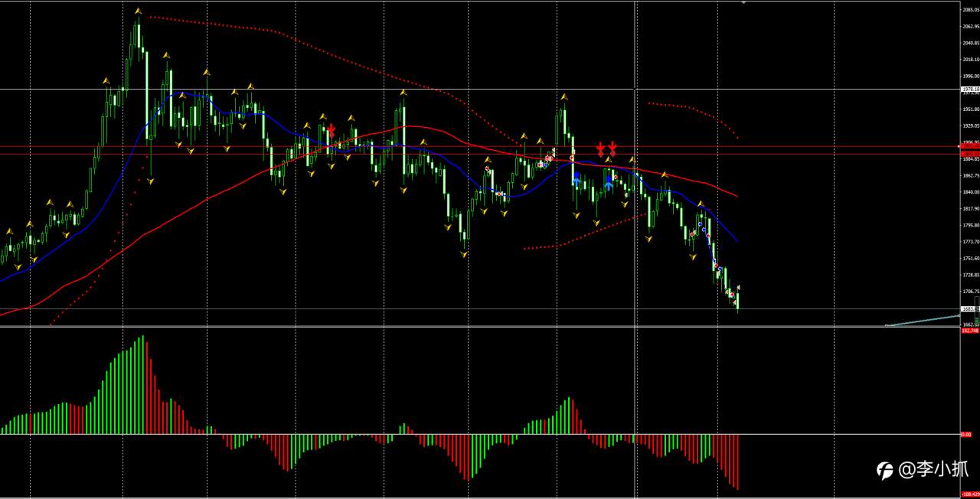
Task: Click the left blue buy arrow
Action: [x=576, y=178]
